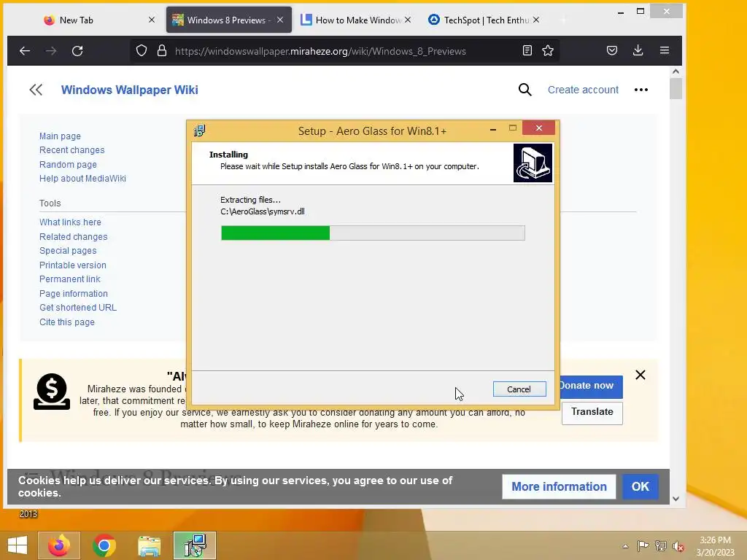
Task: Open the wiki three-dots more menu
Action: point(641,90)
